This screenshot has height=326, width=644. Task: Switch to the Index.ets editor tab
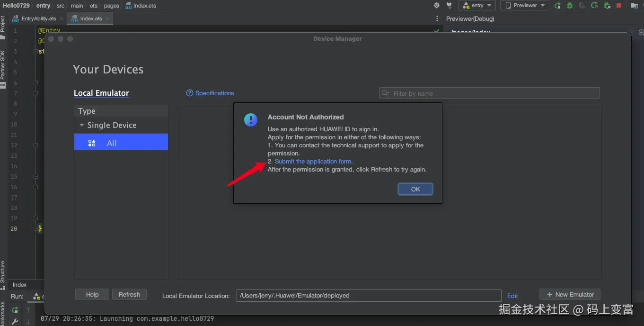click(91, 18)
